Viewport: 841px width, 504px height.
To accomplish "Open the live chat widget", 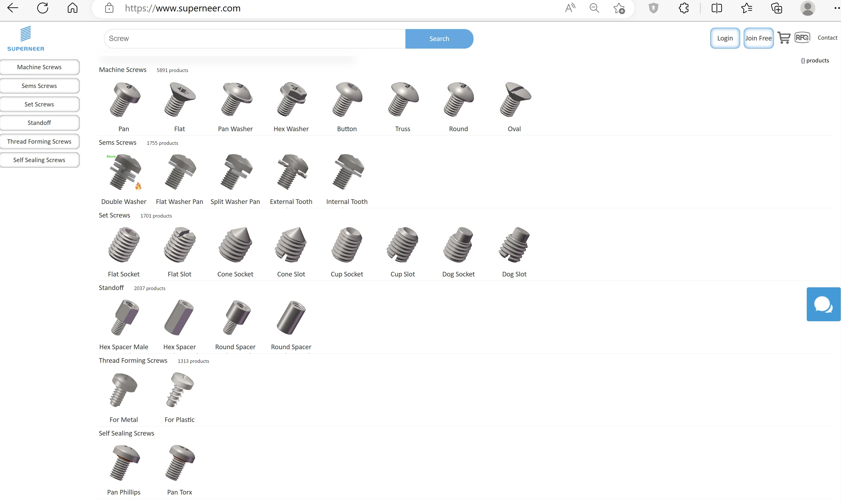I will click(823, 304).
